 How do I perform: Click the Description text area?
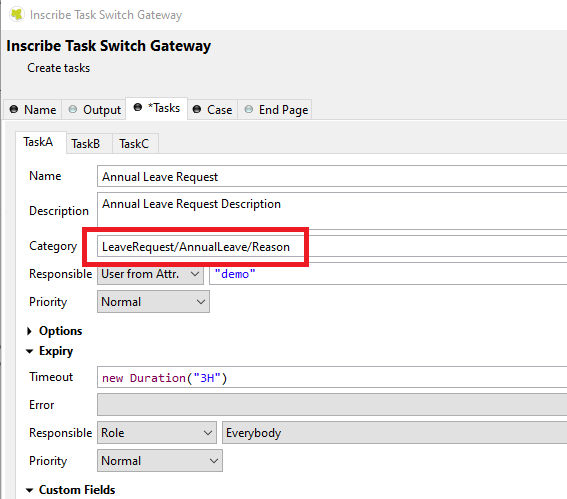332,210
